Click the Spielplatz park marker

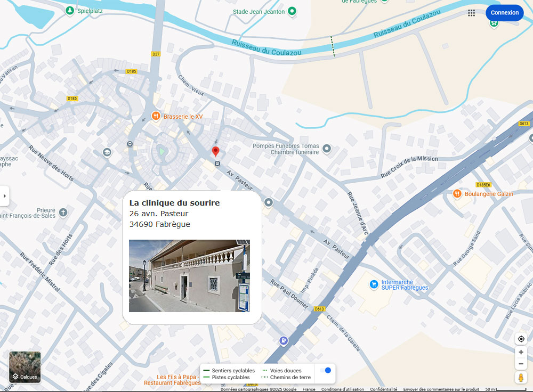tap(69, 11)
